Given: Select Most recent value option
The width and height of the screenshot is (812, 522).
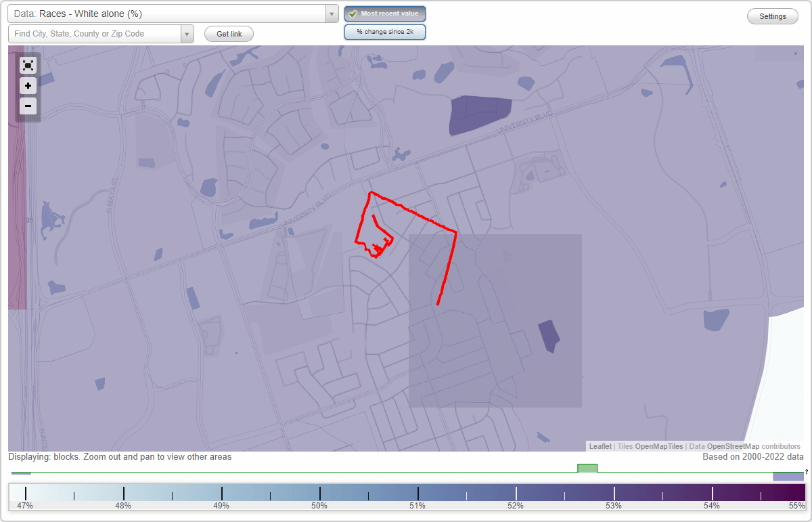Looking at the screenshot, I should coord(385,14).
